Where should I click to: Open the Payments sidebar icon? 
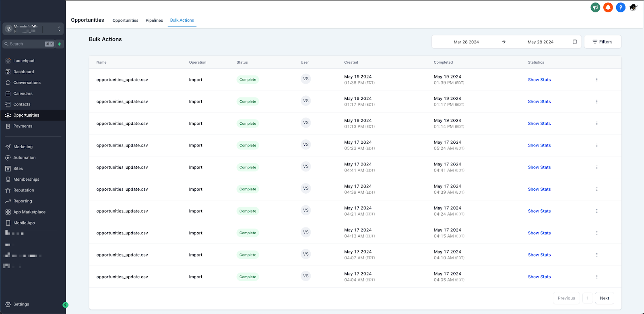(x=8, y=126)
